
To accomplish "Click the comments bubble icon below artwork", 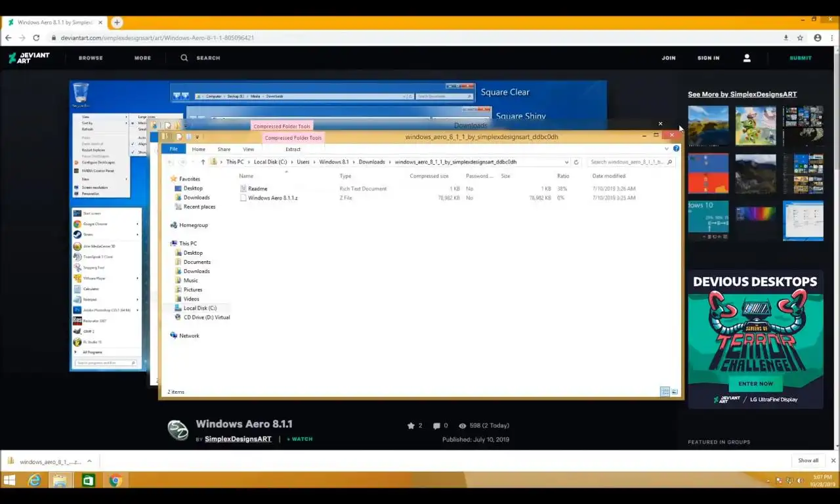I will point(436,425).
